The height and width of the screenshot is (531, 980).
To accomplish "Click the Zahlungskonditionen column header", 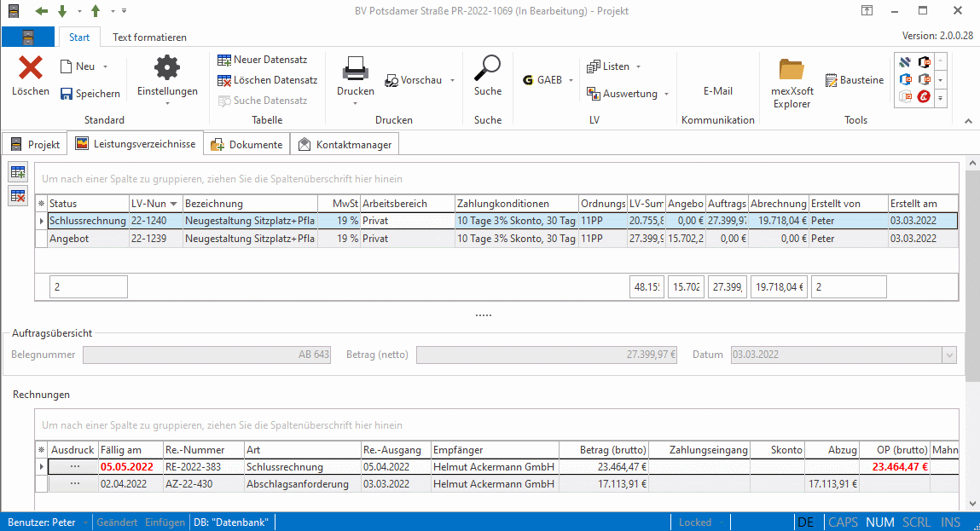I will [x=517, y=204].
